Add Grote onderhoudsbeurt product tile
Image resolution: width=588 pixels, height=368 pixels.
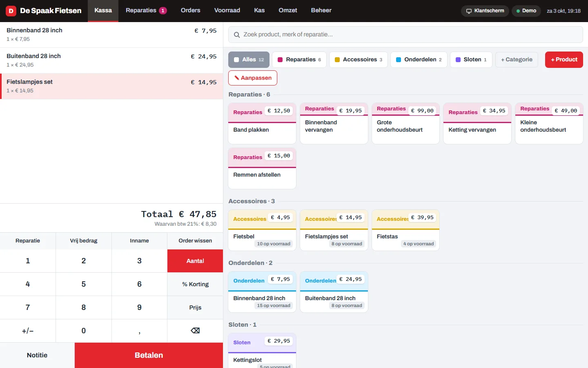405,123
